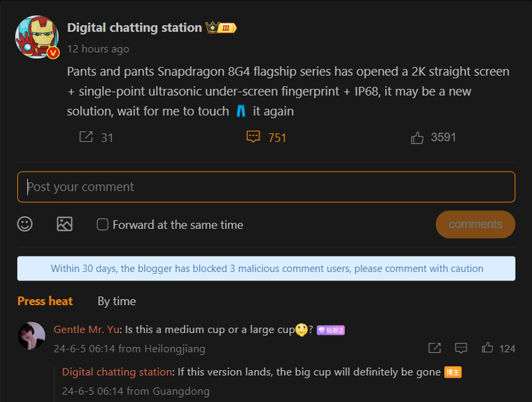This screenshot has width=532, height=402.
Task: Forward Gentle Mr. Yu's comment icon
Action: tap(434, 348)
